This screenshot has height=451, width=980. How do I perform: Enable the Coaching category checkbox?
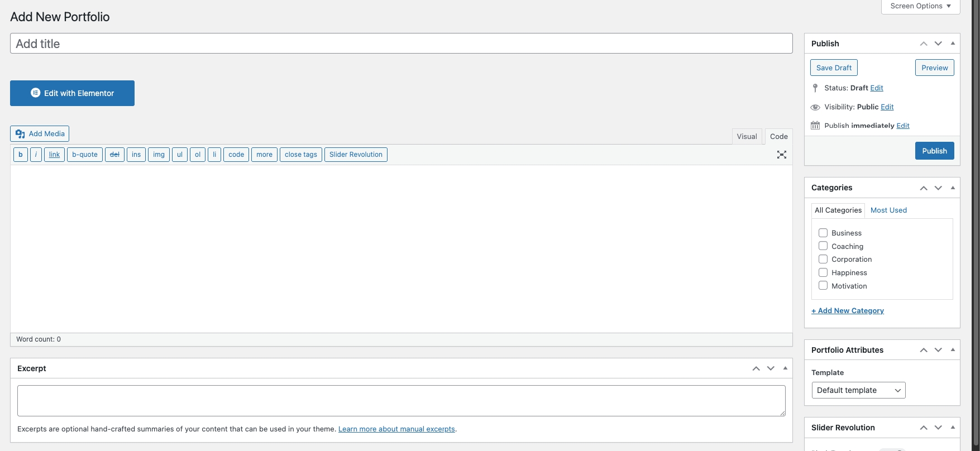pos(823,246)
